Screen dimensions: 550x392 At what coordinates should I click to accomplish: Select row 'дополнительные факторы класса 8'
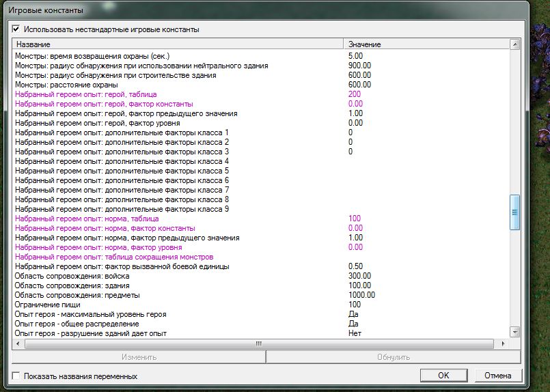pyautogui.click(x=261, y=199)
